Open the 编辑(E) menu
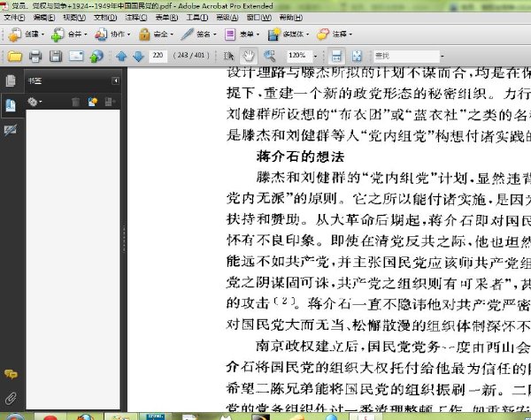Screen dimensions: 531x420 coord(44,18)
